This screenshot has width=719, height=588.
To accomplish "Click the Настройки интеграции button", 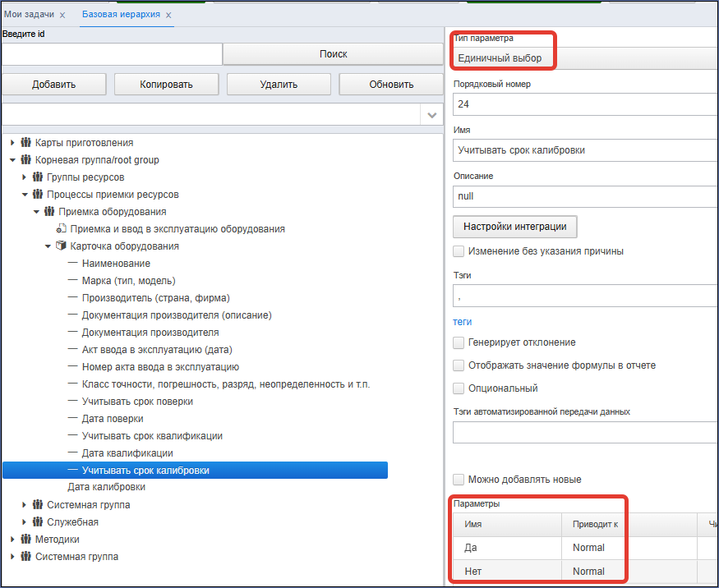I will (x=515, y=227).
